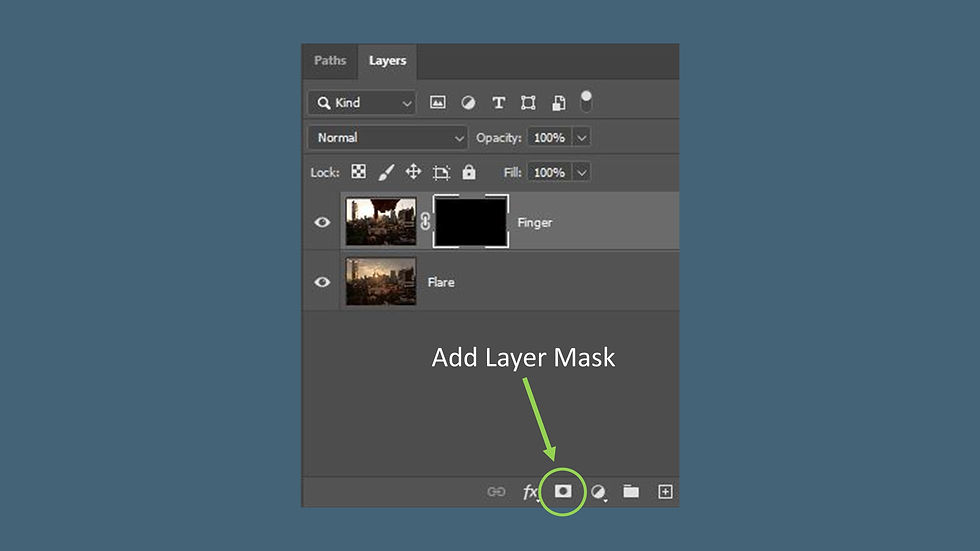Unlink mask from Finger layer
Image resolution: width=980 pixels, height=551 pixels.
click(x=425, y=221)
